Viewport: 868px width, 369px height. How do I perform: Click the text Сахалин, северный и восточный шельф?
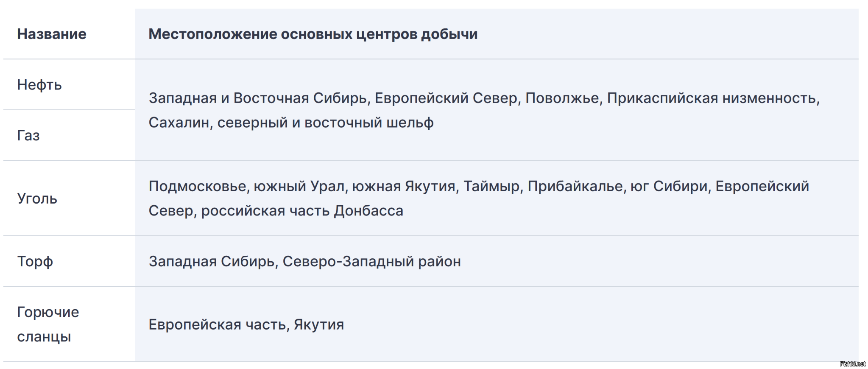(291, 123)
